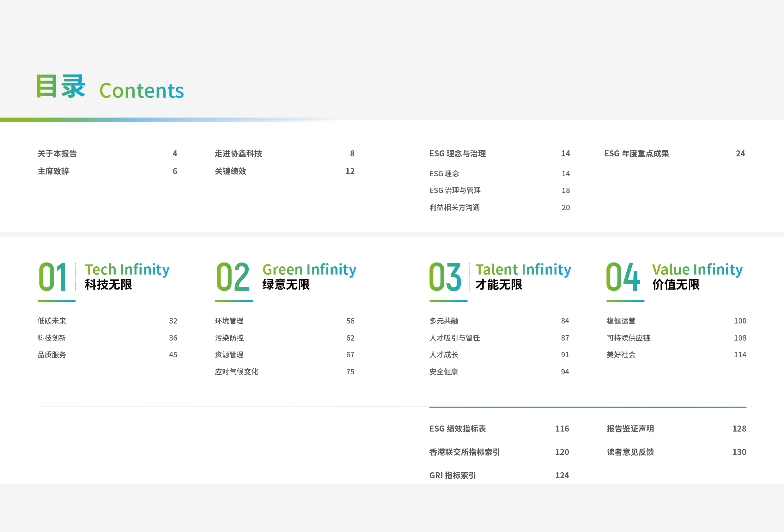The width and height of the screenshot is (784, 532).
Task: Select ESG 治理与管理 entry
Action: pos(455,190)
